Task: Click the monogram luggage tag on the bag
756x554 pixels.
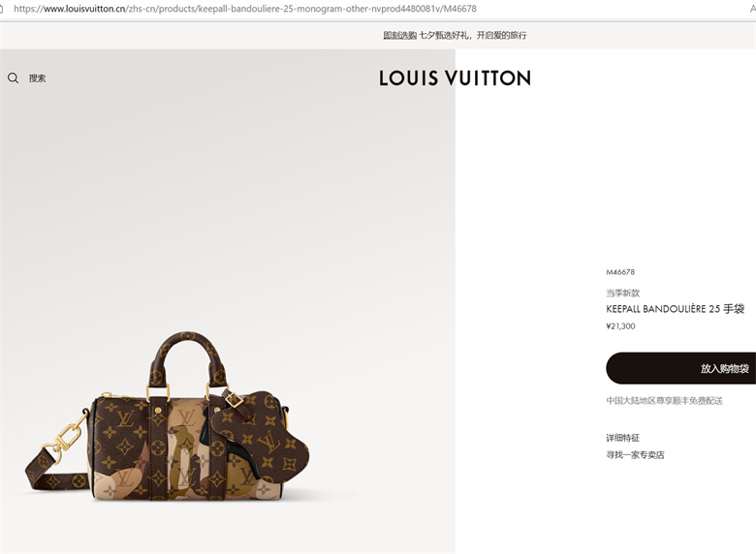Action: pos(261,436)
